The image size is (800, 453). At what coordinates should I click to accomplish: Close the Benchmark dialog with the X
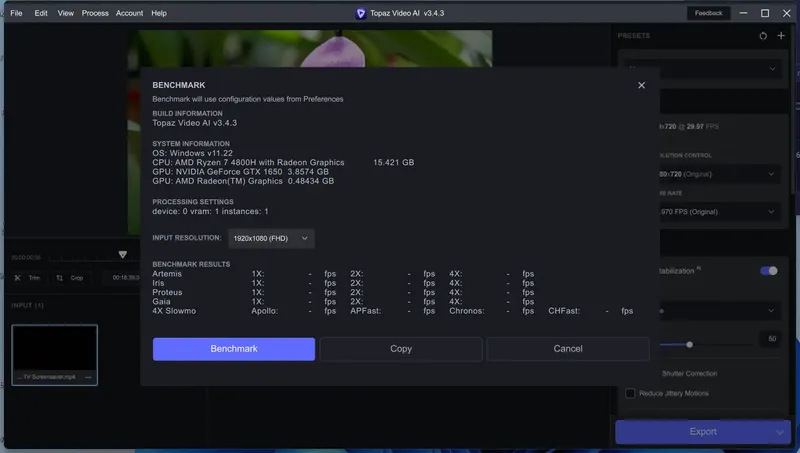641,85
